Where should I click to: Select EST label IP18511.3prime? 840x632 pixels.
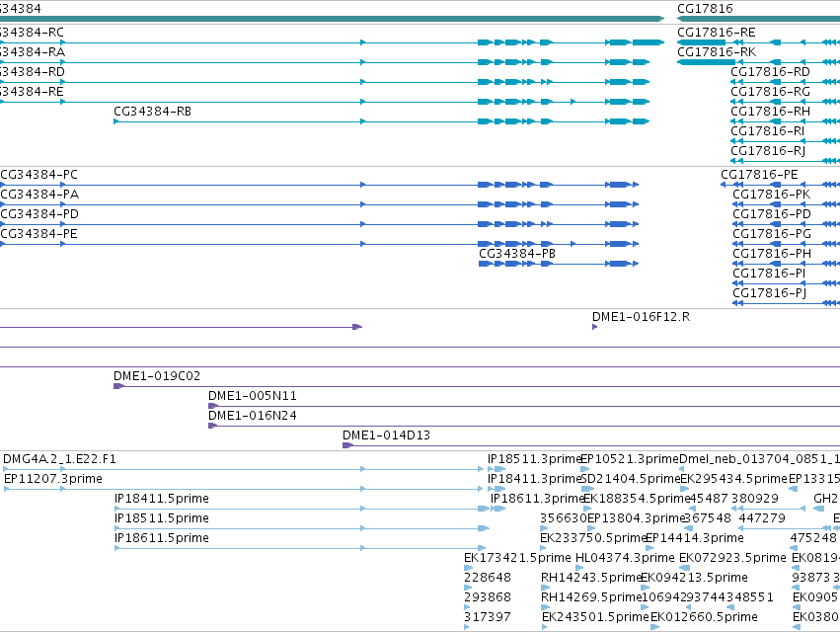pyautogui.click(x=534, y=459)
